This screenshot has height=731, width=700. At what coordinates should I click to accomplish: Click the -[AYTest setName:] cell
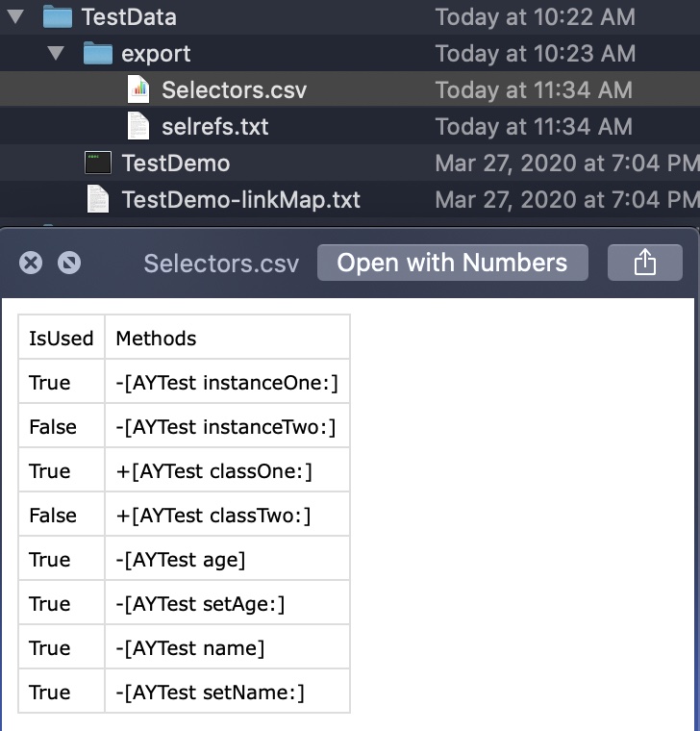228,692
